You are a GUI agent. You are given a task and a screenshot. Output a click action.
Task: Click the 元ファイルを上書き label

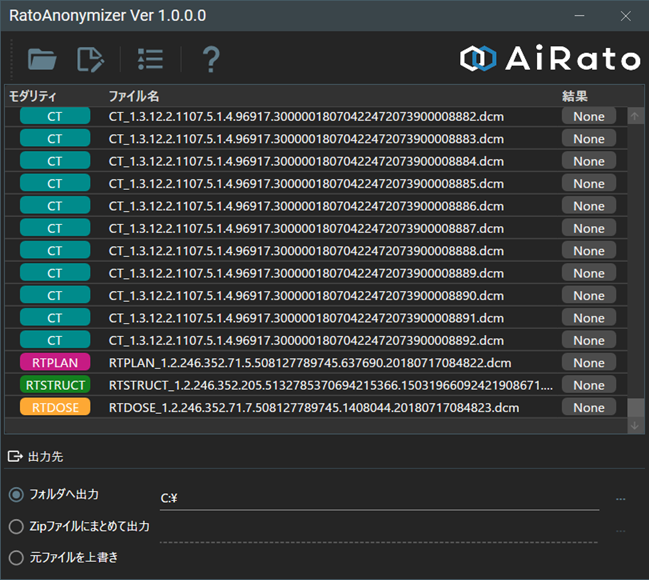(74, 557)
